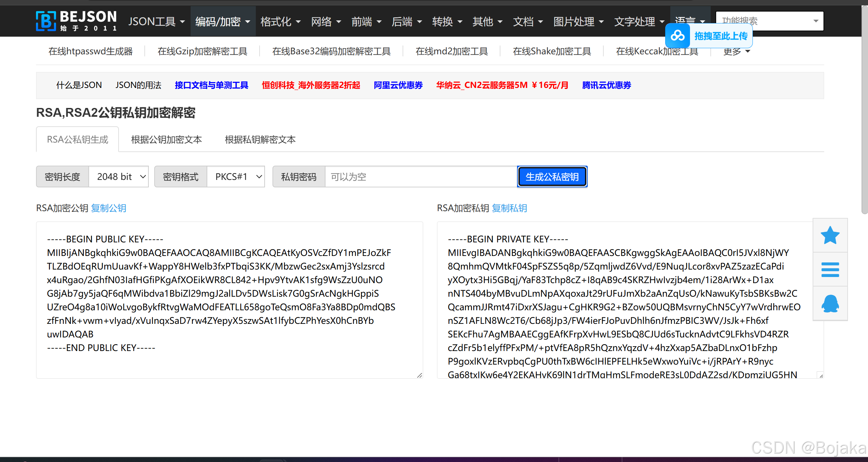Expand the 更多 tools dropdown
The image size is (868, 462).
(x=736, y=51)
